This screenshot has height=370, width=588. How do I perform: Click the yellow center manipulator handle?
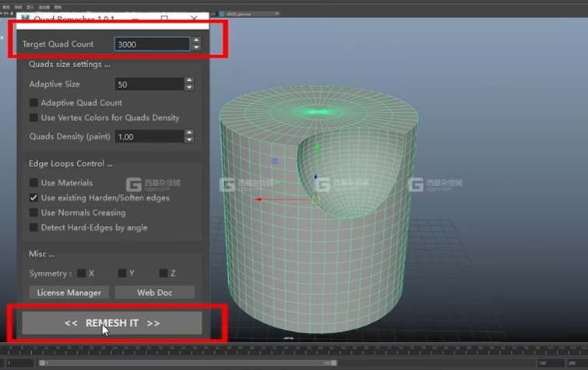point(316,200)
